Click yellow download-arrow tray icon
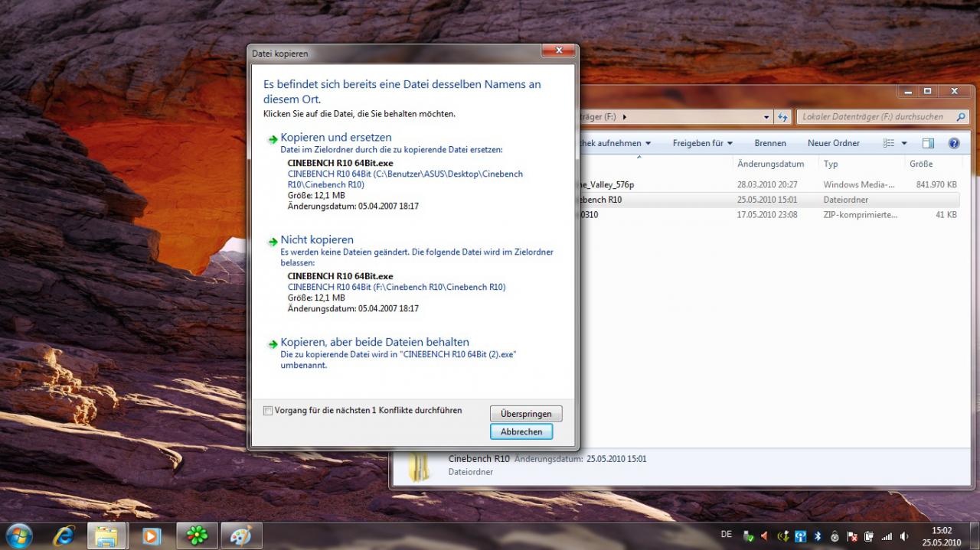980x550 pixels. pos(783,536)
